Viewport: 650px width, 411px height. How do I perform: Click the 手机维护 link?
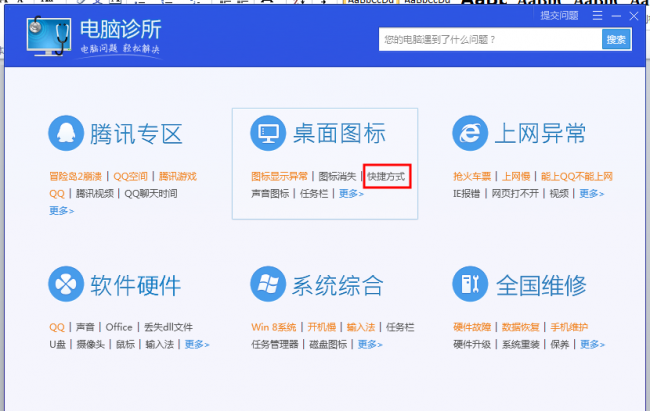pos(569,327)
